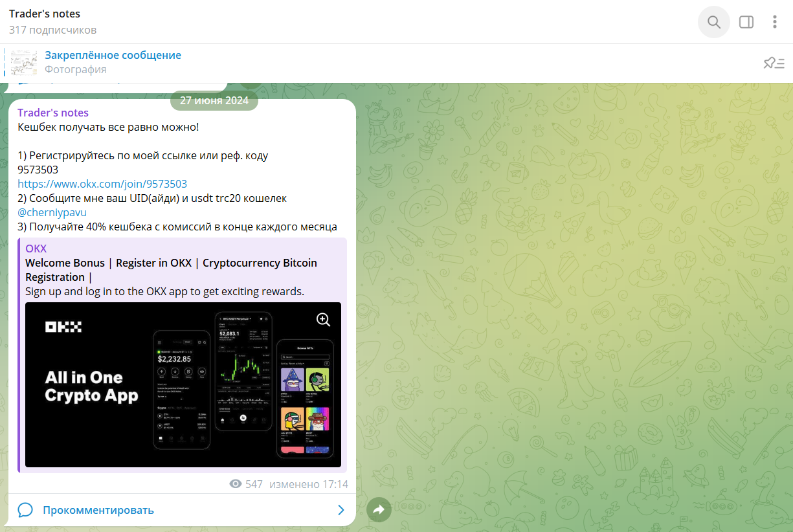Zoom the OKX preview image
The width and height of the screenshot is (793, 532).
click(x=323, y=319)
